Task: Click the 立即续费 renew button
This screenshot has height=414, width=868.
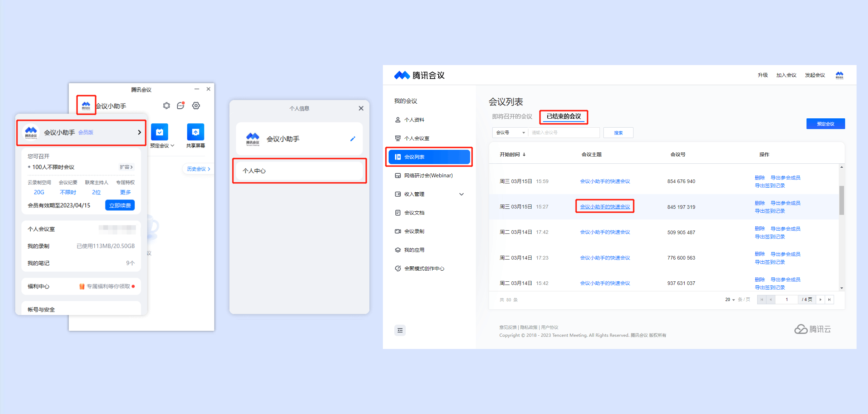Action: [x=120, y=205]
